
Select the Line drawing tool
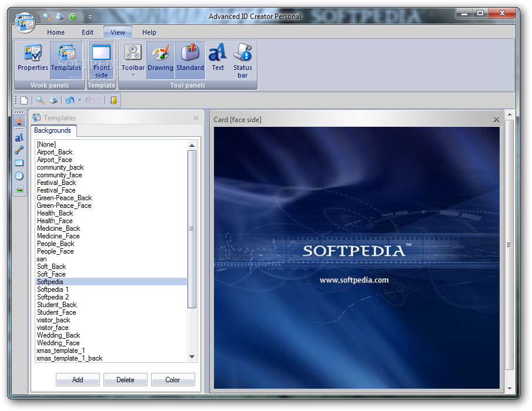click(19, 150)
